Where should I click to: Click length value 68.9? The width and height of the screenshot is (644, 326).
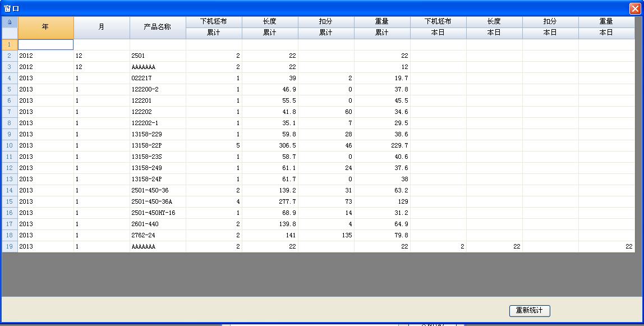[270, 213]
